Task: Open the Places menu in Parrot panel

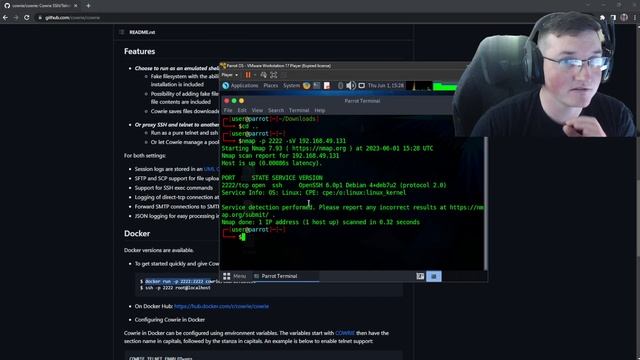Action: pyautogui.click(x=271, y=86)
